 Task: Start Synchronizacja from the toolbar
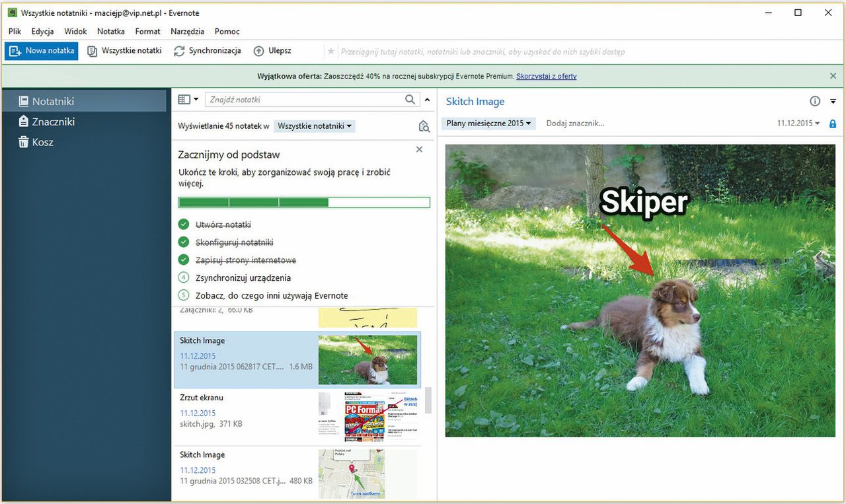[208, 51]
